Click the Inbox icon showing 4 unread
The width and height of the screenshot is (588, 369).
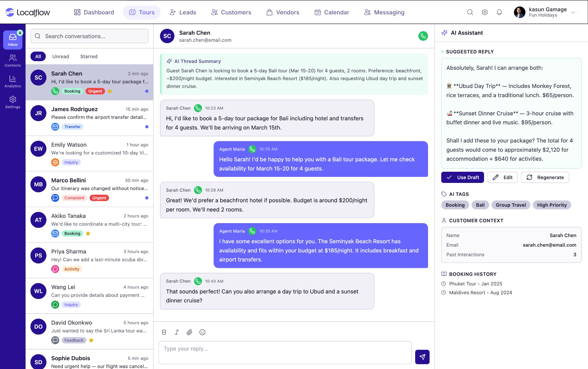(13, 39)
